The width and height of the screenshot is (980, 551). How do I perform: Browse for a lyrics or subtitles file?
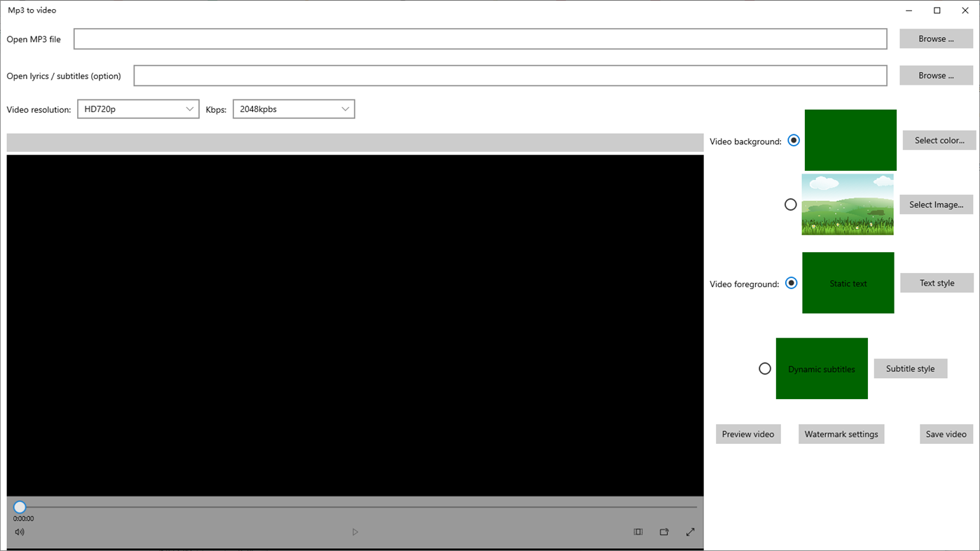click(x=936, y=75)
